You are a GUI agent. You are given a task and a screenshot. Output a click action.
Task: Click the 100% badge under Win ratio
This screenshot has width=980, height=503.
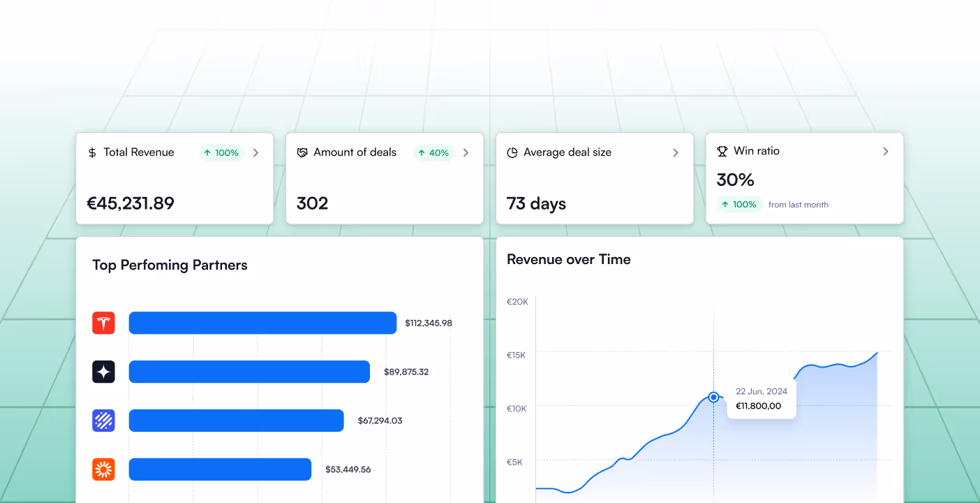[740, 205]
